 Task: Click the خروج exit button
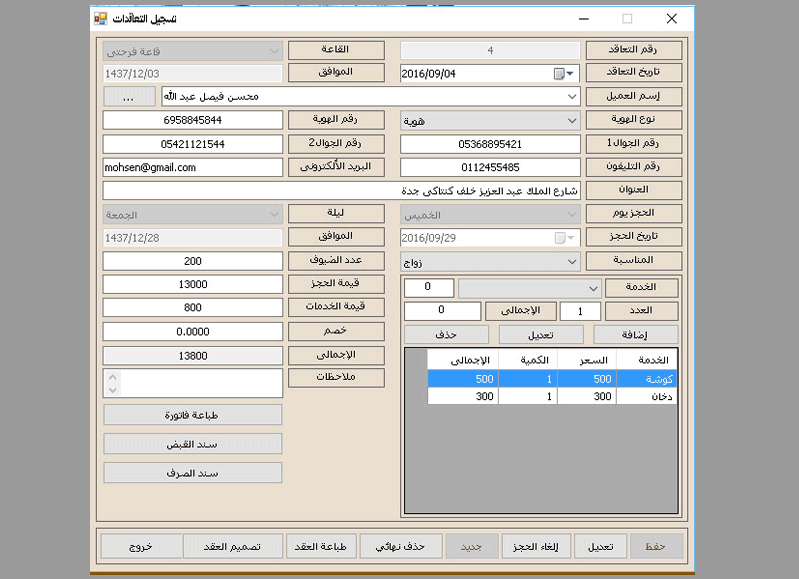tap(141, 546)
